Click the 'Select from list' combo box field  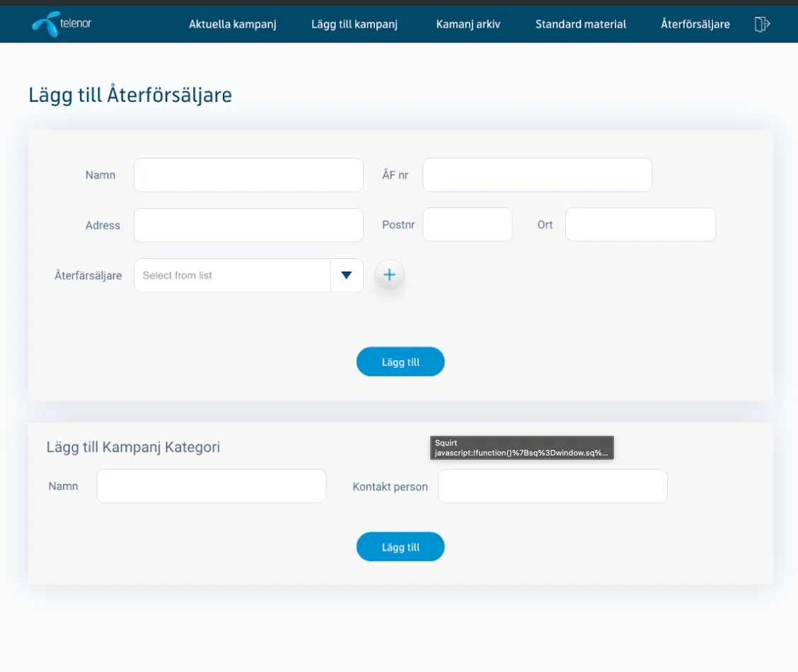tap(232, 275)
